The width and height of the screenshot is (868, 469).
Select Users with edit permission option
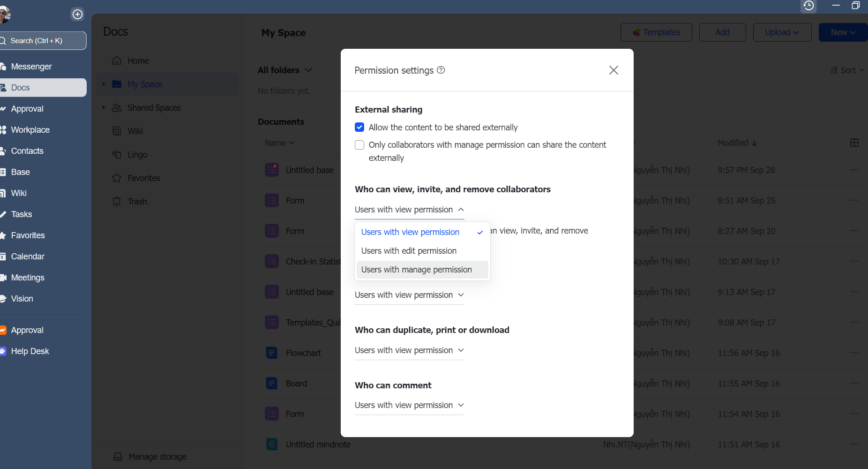[422, 251]
